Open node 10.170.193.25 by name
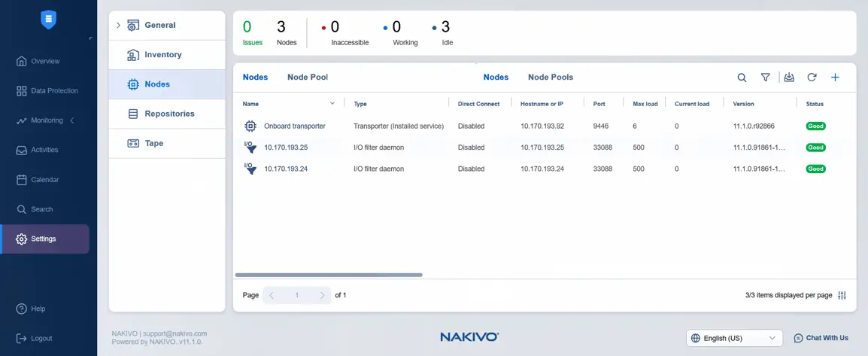The width and height of the screenshot is (868, 356). tap(286, 148)
